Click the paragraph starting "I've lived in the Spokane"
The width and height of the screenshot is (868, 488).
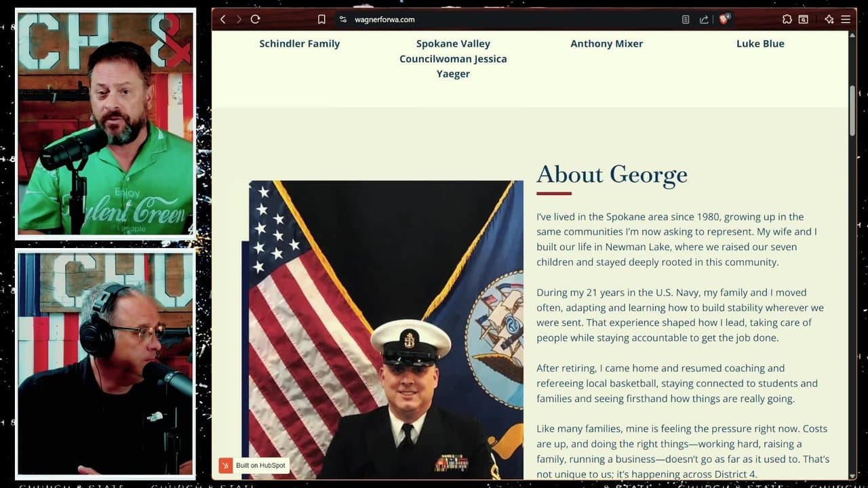677,239
